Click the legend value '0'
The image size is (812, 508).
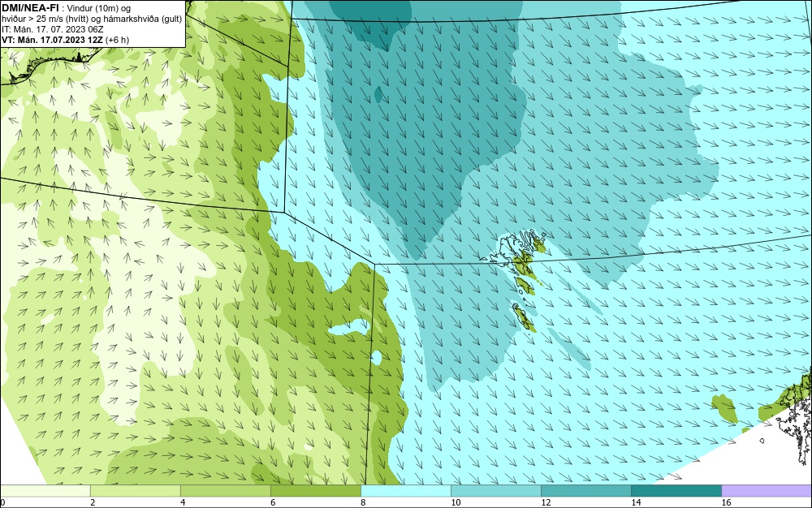[2, 502]
